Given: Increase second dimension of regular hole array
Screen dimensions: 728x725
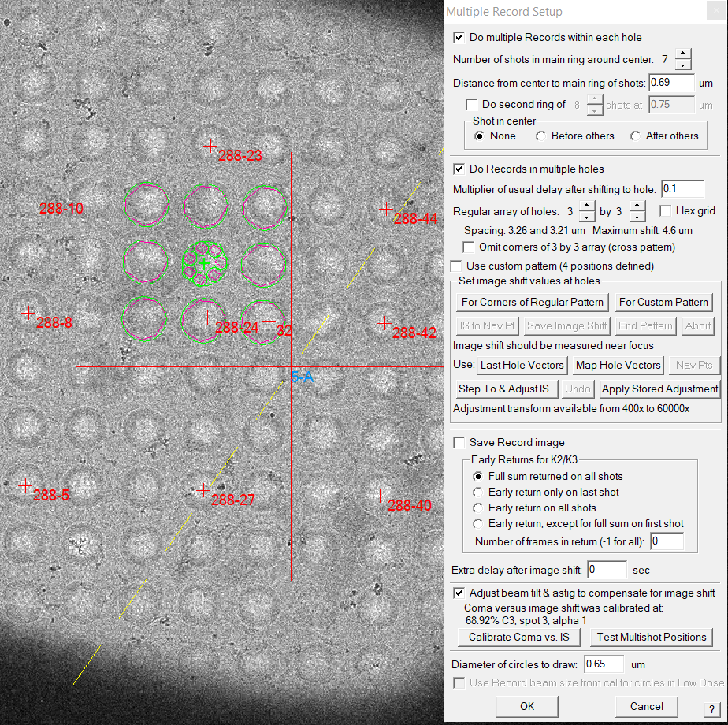Looking at the screenshot, I should pos(637,206).
